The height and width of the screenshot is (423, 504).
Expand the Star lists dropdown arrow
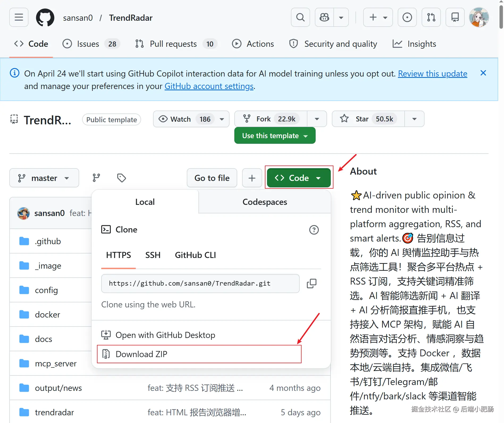click(414, 119)
